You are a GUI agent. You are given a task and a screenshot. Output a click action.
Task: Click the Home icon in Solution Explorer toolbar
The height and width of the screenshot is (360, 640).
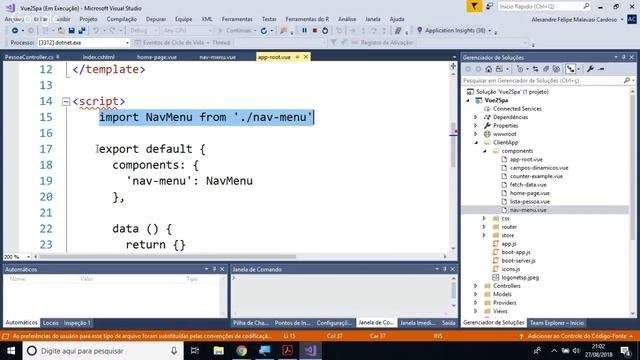(489, 69)
